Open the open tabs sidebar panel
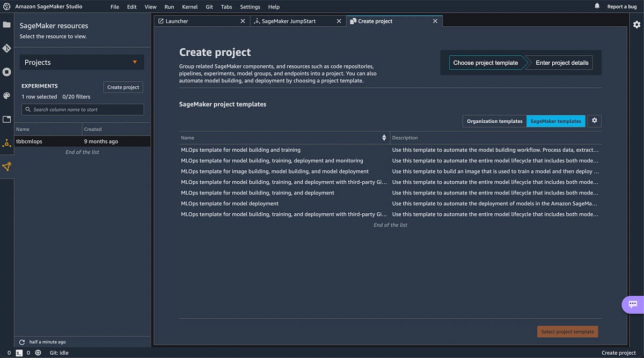 tap(6, 119)
